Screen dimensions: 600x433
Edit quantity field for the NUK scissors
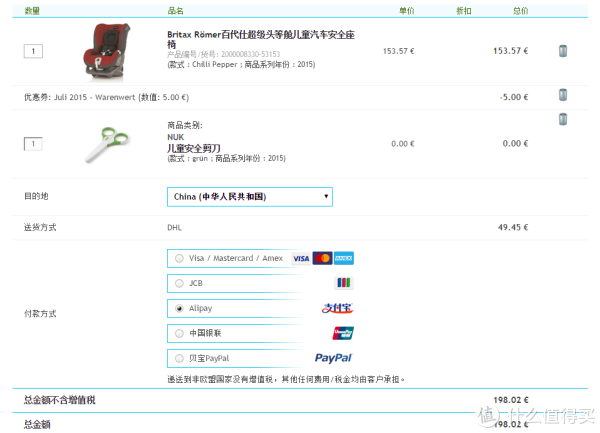click(x=33, y=144)
